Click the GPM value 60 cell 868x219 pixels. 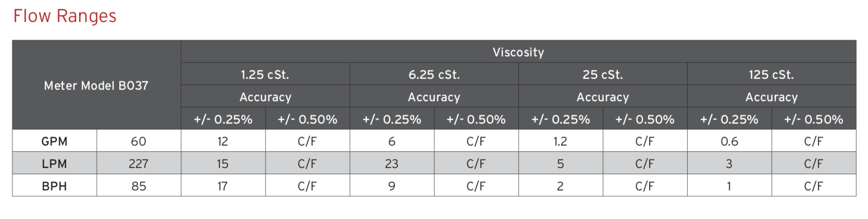click(x=139, y=141)
